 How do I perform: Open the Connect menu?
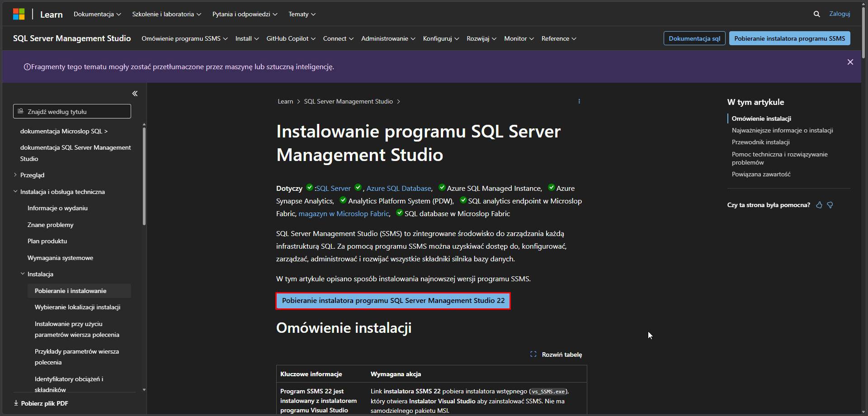pyautogui.click(x=338, y=38)
